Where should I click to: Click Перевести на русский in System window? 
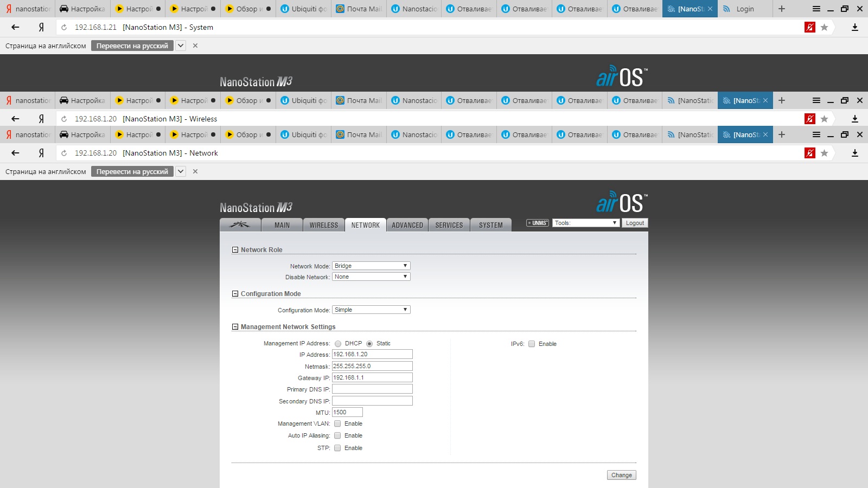[132, 46]
